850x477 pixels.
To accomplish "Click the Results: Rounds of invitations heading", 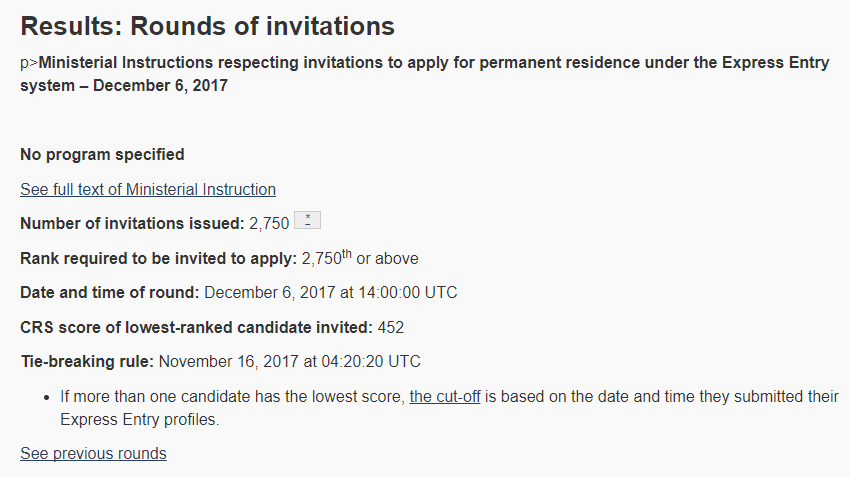I will (208, 26).
